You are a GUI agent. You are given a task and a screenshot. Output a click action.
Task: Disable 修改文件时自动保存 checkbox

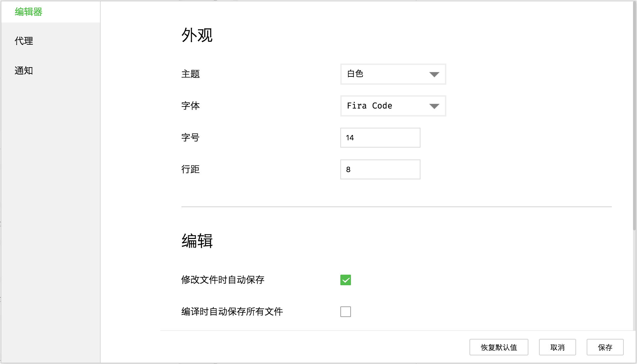pyautogui.click(x=346, y=280)
